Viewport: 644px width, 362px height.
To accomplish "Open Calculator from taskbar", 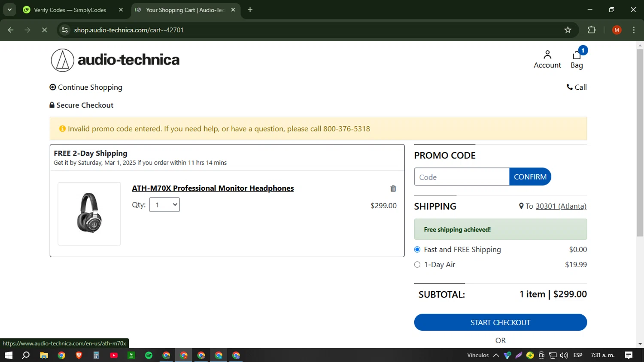I will pos(96,355).
